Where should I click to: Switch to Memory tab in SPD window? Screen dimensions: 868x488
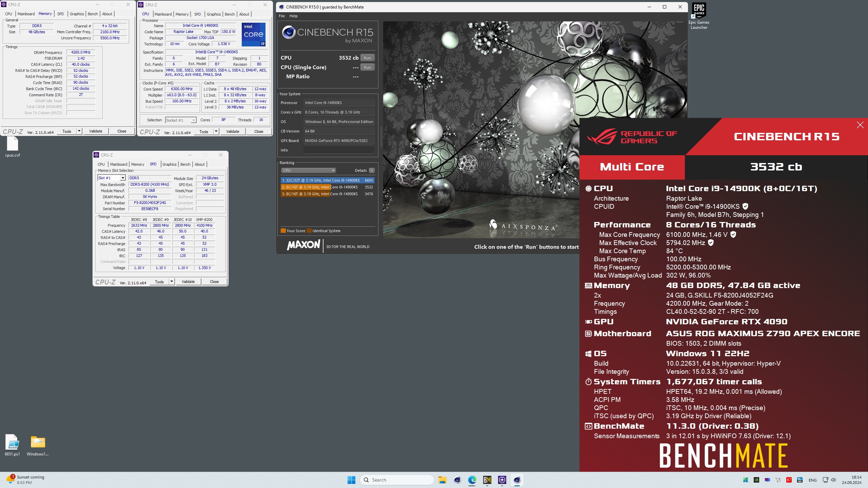tap(138, 164)
